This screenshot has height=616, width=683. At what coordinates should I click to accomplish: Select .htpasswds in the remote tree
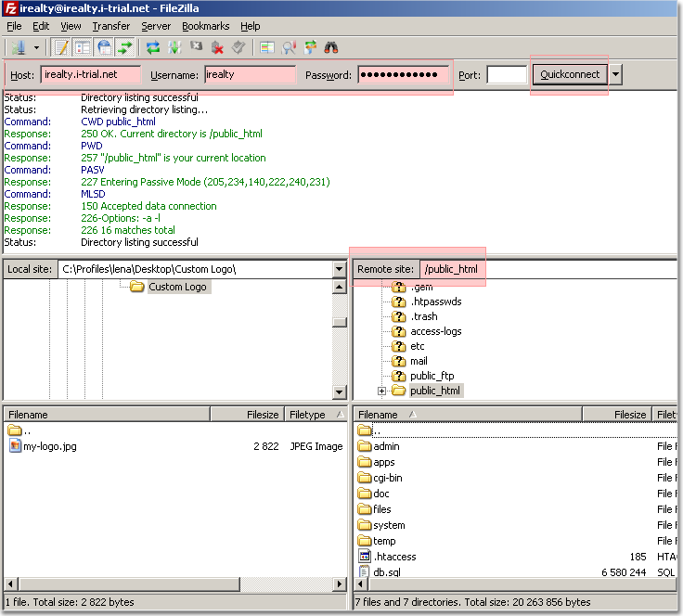click(435, 302)
